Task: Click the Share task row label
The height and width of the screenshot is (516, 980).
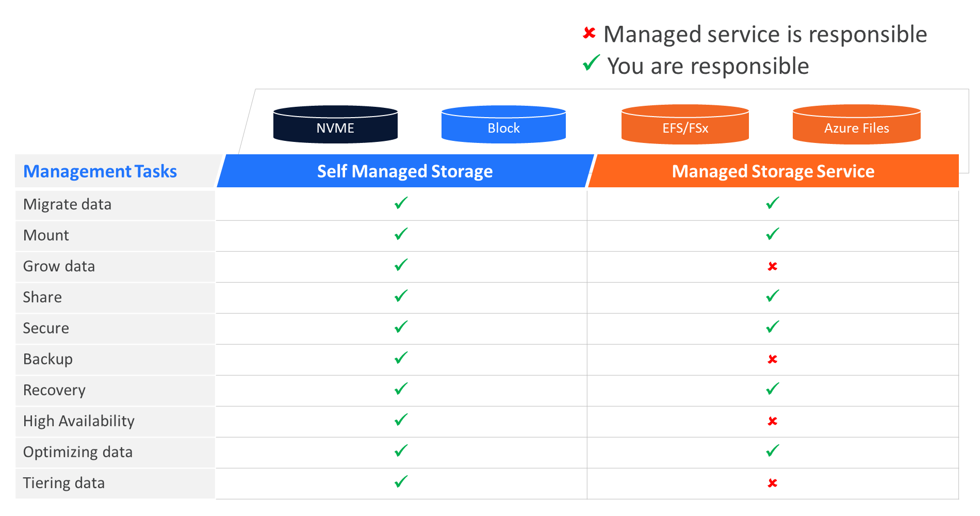Action: 42,297
